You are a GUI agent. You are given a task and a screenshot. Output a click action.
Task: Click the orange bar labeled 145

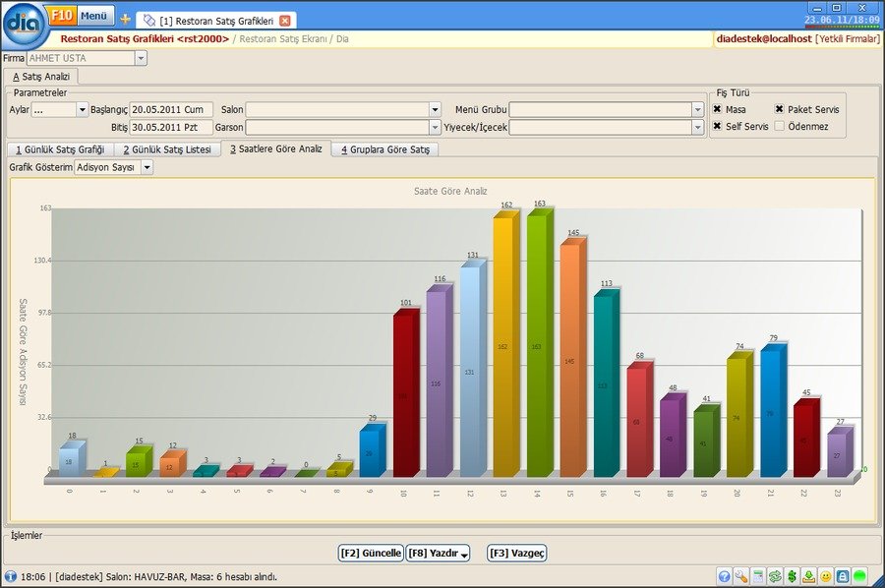[573, 358]
